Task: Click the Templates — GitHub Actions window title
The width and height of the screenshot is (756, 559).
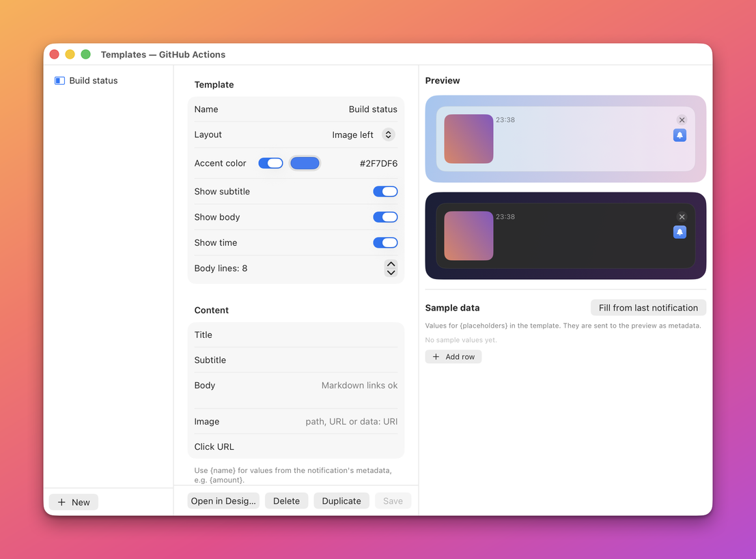Action: coord(163,55)
